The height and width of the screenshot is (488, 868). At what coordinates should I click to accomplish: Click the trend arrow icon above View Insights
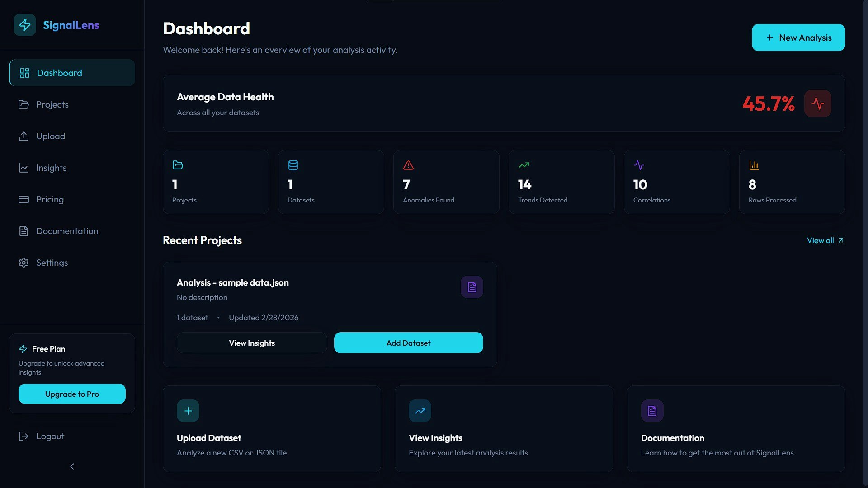(x=420, y=411)
